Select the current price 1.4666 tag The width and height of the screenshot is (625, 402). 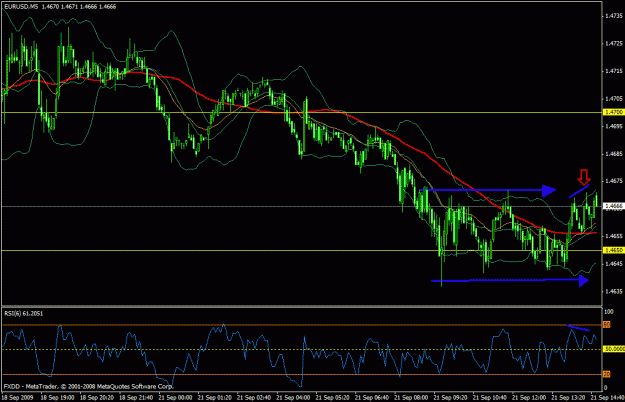coord(614,206)
